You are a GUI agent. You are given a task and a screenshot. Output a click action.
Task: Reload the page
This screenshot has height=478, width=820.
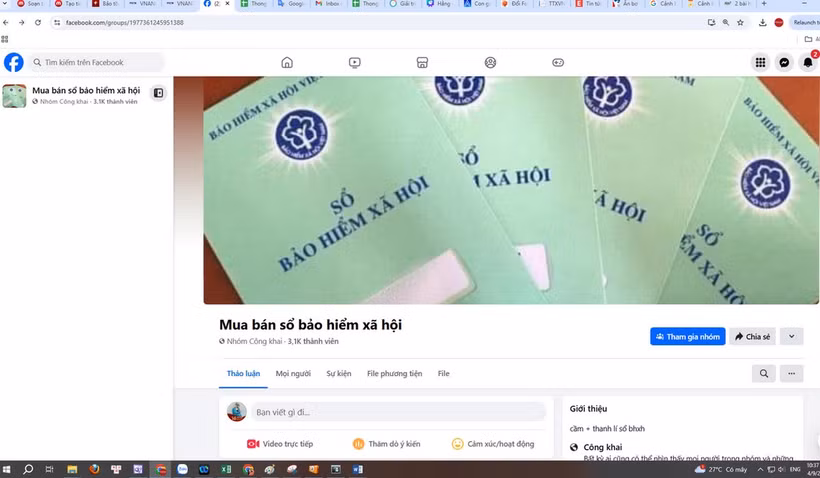pyautogui.click(x=38, y=22)
